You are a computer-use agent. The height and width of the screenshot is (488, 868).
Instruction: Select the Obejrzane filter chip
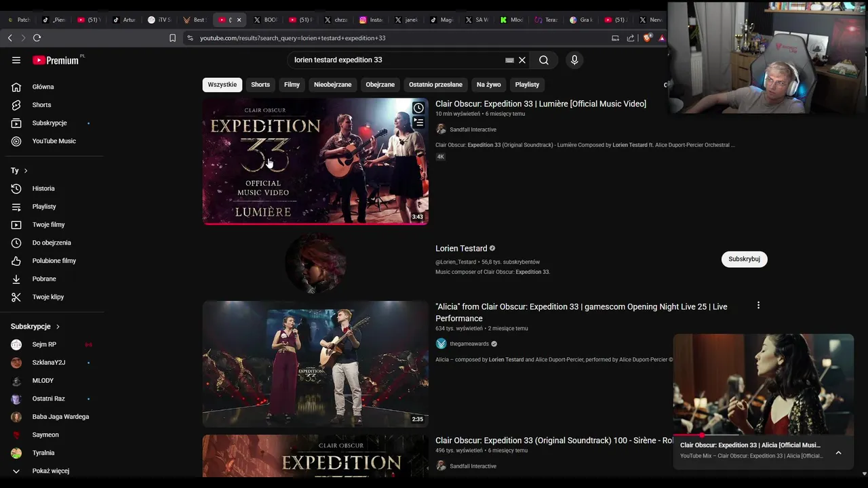pos(380,85)
